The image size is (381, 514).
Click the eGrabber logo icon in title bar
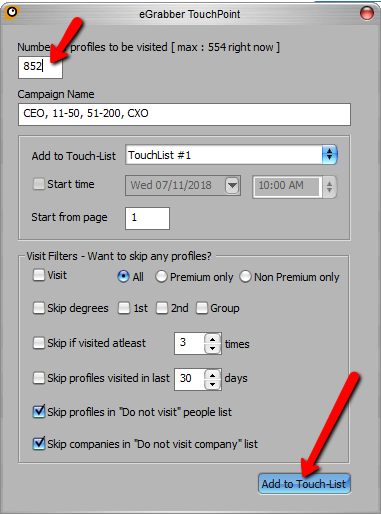[x=12, y=13]
